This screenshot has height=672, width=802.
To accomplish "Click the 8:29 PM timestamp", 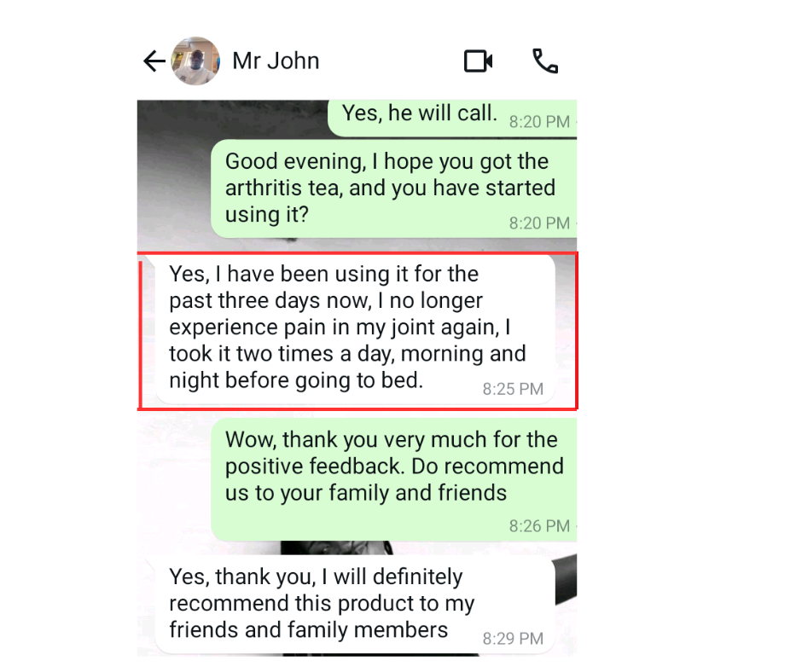I will click(513, 639).
